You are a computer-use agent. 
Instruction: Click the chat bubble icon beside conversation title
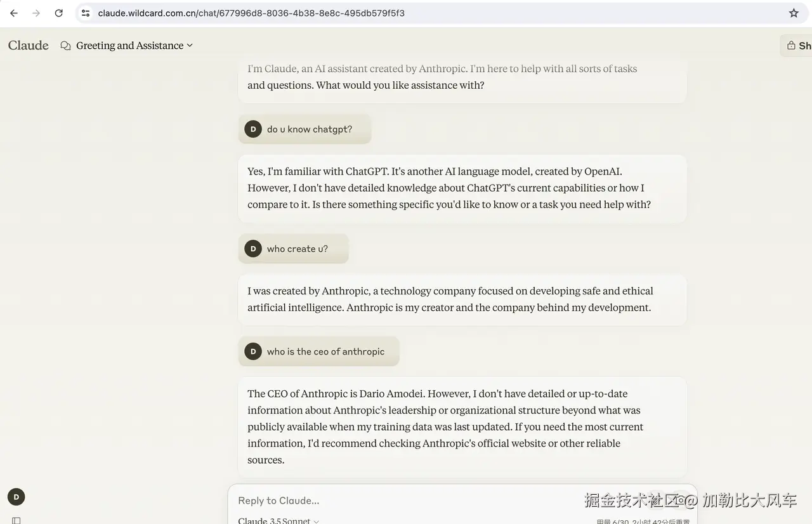(x=65, y=46)
